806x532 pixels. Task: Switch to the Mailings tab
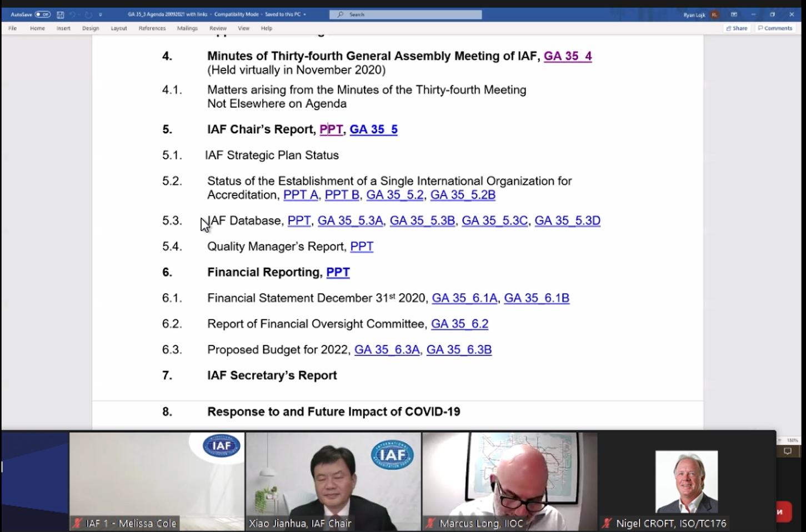(x=187, y=28)
